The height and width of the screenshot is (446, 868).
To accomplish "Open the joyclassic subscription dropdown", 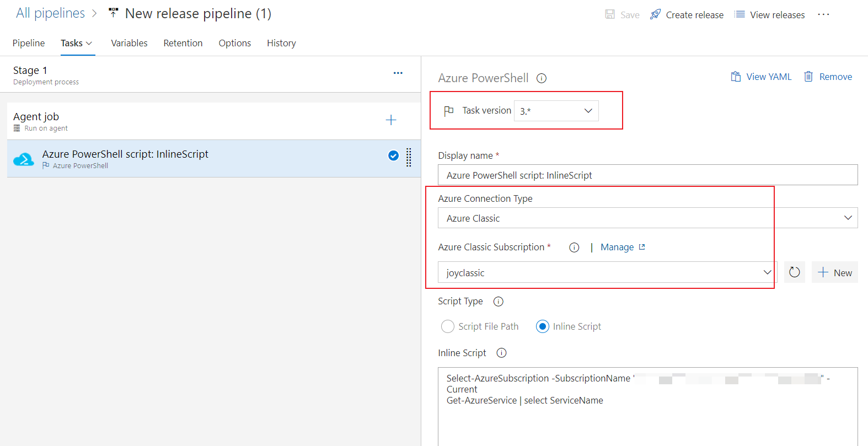I will tap(607, 272).
